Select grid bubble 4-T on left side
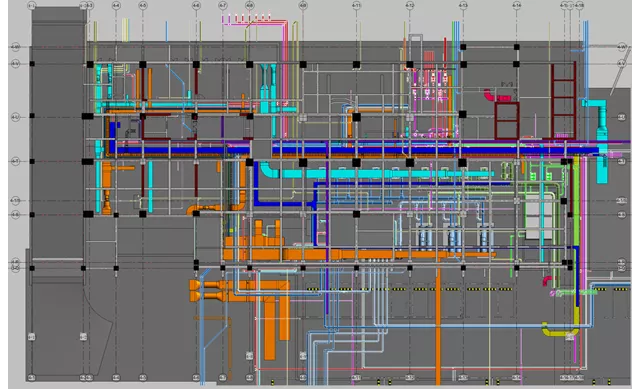Screen dimensions: 643x391 [x=15, y=161]
